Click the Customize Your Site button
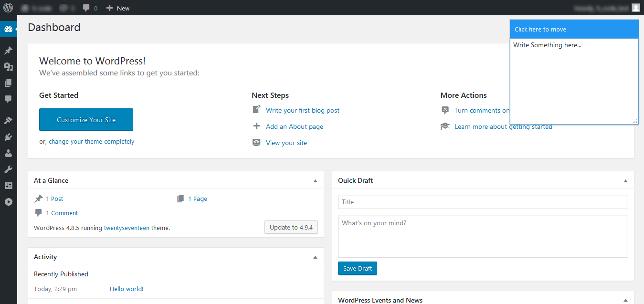Viewport: 644px width, 304px height. coord(86,120)
